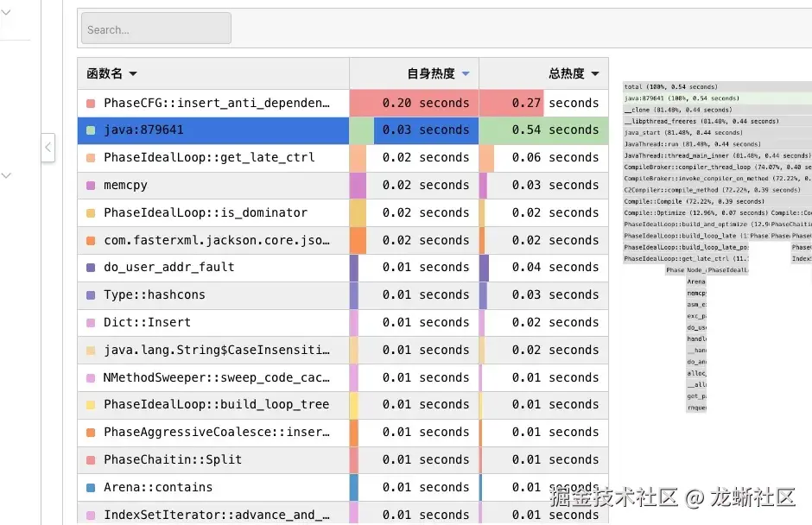Click color swatch of Type::hashcons row
This screenshot has height=525, width=812.
click(91, 294)
